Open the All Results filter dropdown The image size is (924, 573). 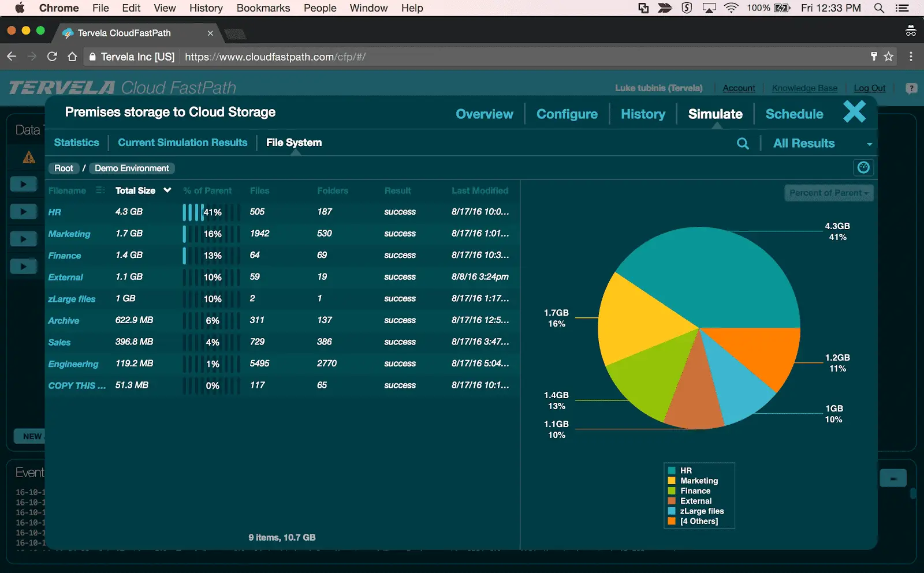click(x=822, y=143)
